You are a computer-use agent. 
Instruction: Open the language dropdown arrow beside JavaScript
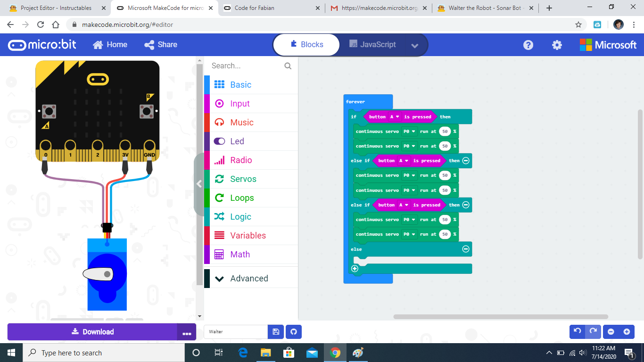click(415, 45)
